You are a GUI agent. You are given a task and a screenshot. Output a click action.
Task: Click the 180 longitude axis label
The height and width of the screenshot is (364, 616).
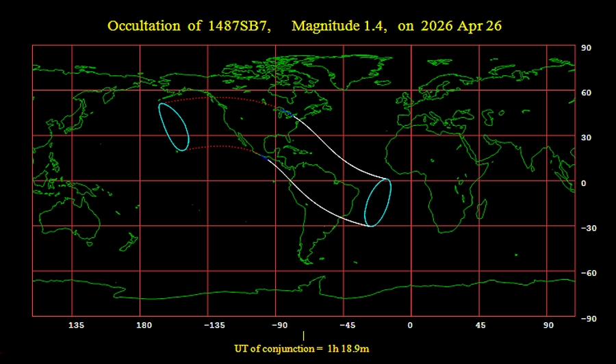click(x=143, y=325)
